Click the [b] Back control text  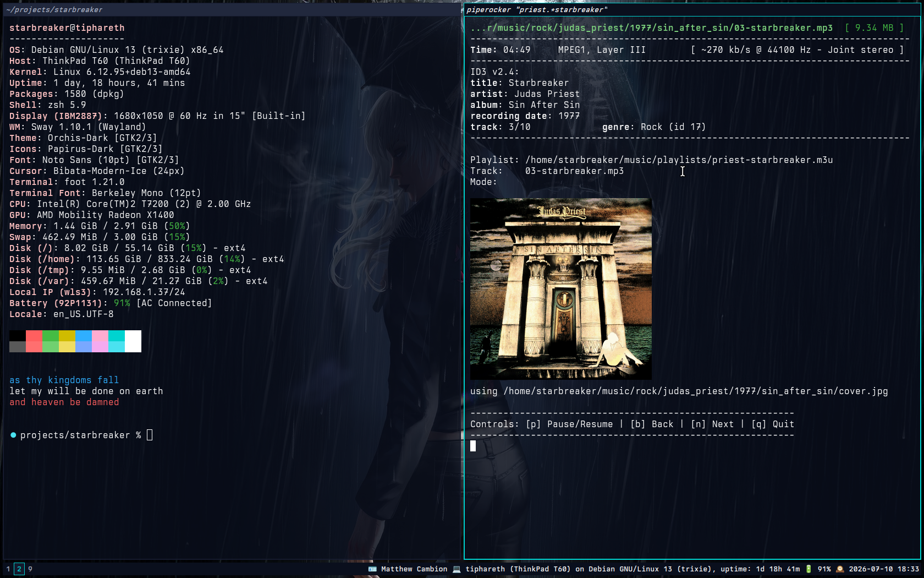[x=652, y=424]
